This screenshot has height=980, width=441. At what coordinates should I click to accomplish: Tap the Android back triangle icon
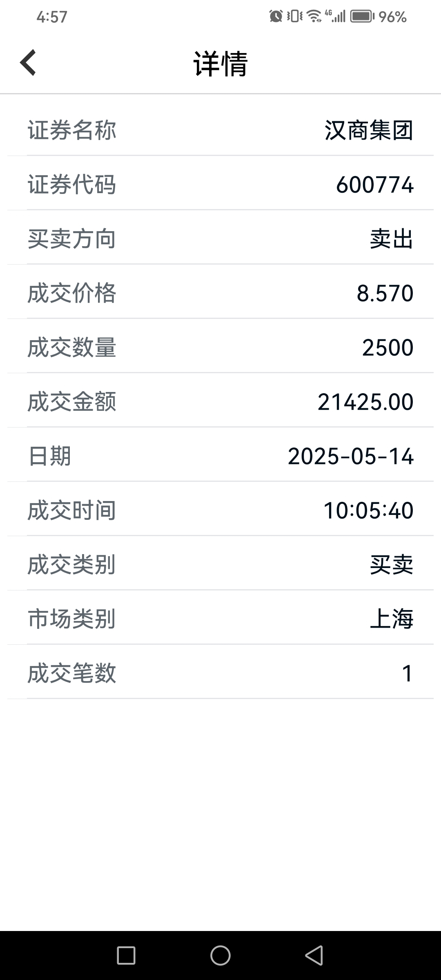[314, 955]
